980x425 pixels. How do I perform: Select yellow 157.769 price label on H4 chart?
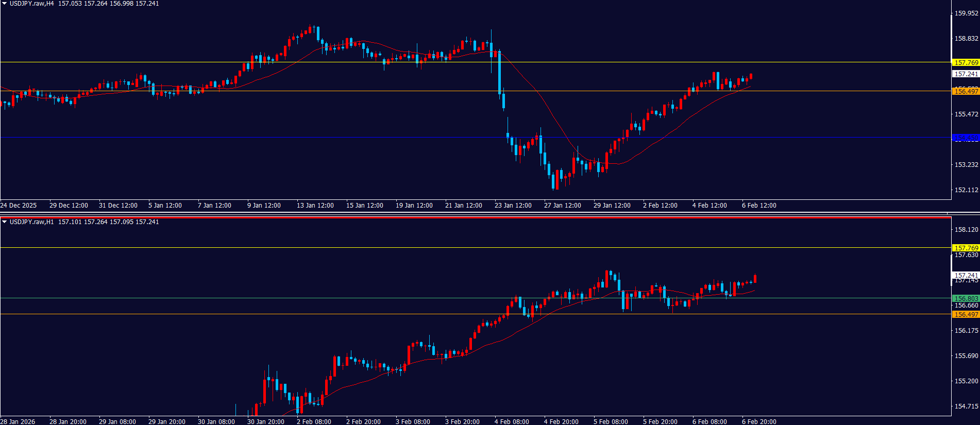click(x=966, y=63)
